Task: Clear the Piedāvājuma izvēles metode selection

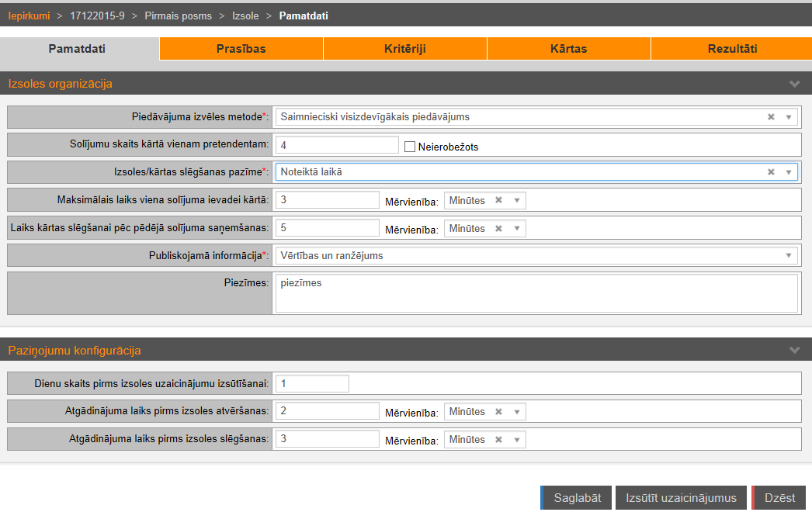Action: [x=771, y=117]
